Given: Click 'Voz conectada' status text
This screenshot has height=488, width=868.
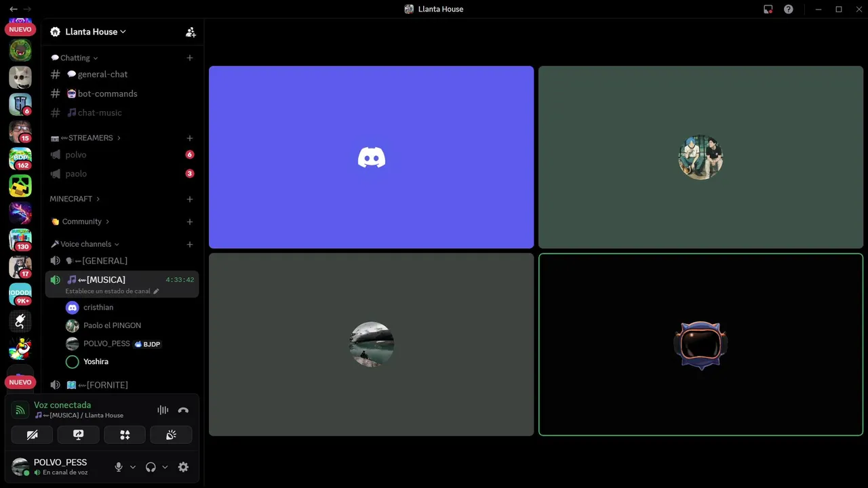Looking at the screenshot, I should (62, 405).
